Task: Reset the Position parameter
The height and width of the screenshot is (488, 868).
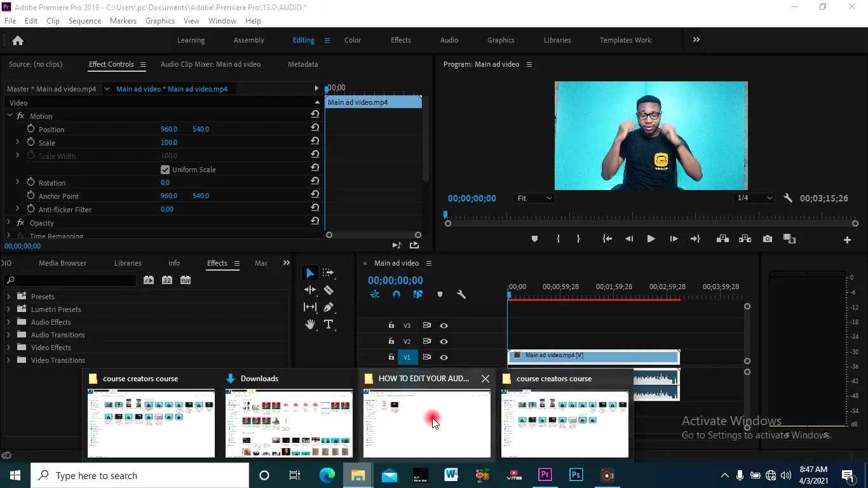Action: coord(315,128)
